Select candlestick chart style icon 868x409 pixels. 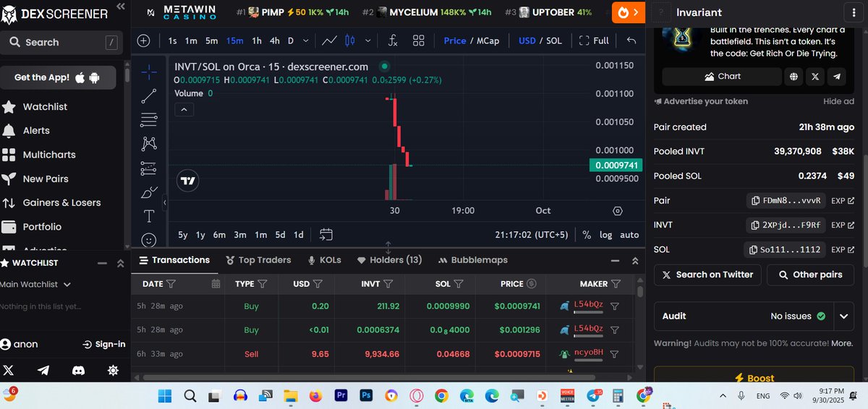click(x=350, y=40)
